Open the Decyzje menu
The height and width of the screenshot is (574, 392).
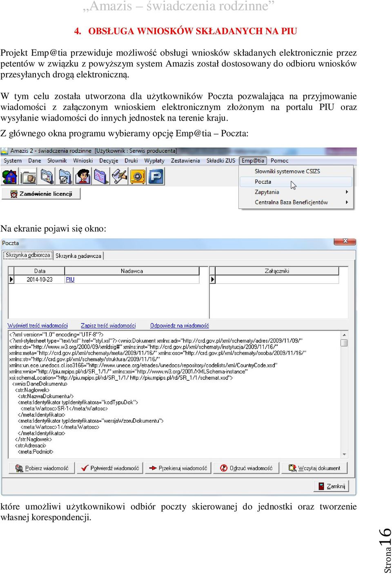pos(109,161)
